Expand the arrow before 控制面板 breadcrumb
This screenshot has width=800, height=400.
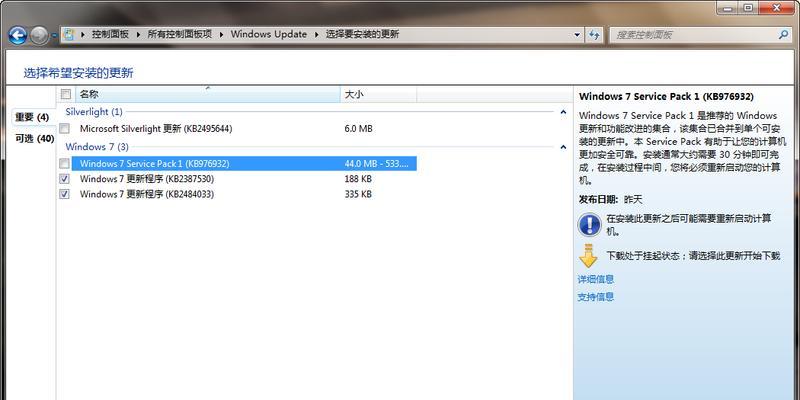pos(82,35)
